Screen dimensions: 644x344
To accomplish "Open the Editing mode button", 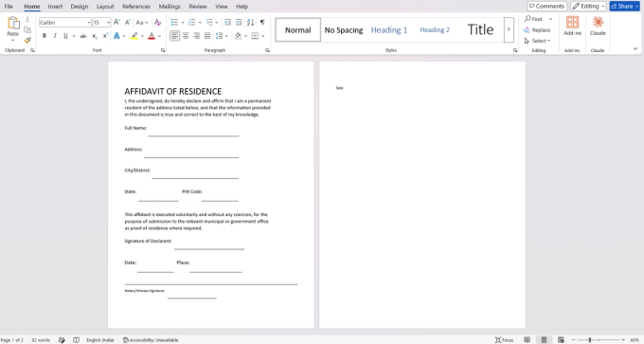I will pos(588,7).
